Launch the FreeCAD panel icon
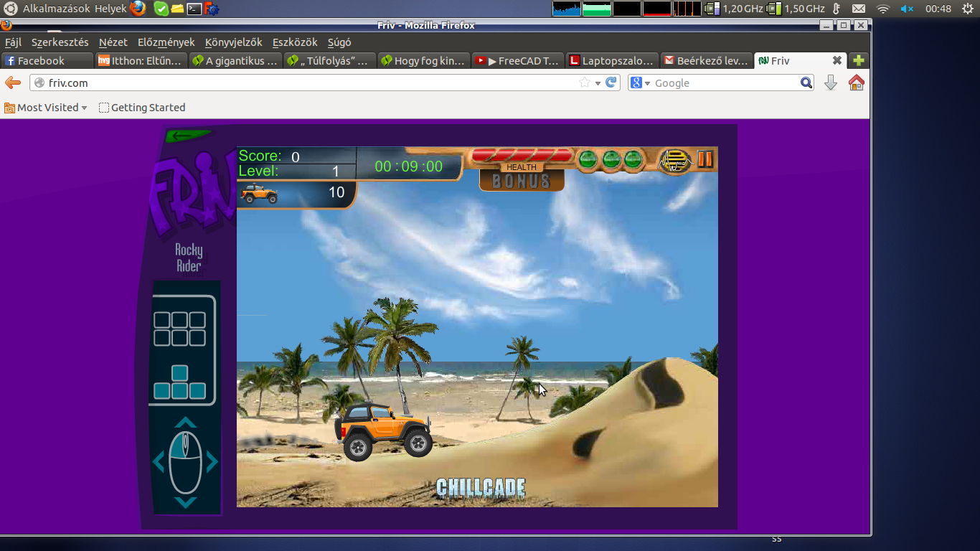 (x=211, y=9)
